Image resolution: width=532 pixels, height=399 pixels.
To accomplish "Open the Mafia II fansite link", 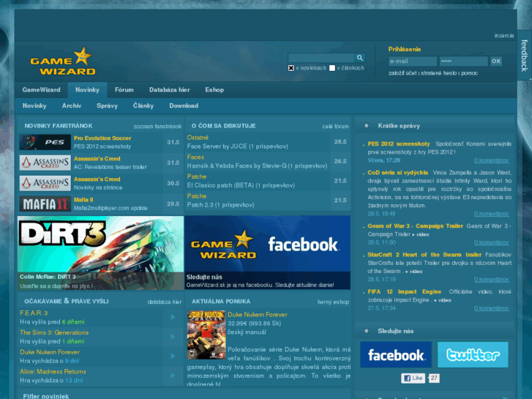I will coord(83,200).
